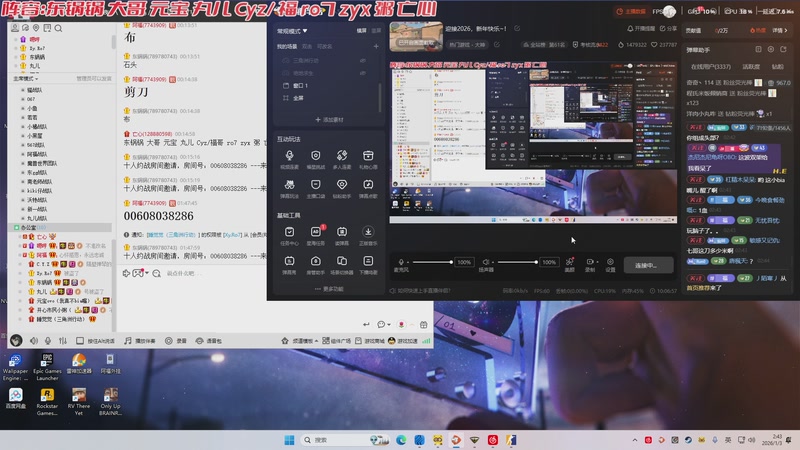This screenshot has width=800, height=450.
Task: Open 星海任务 icon with red badge
Action: [x=316, y=232]
